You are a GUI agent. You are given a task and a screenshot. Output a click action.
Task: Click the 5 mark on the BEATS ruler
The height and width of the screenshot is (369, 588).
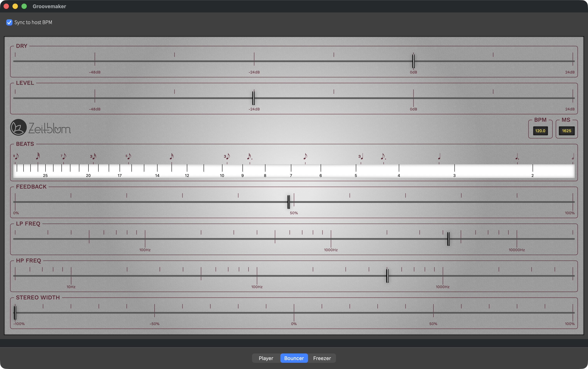coord(356,176)
